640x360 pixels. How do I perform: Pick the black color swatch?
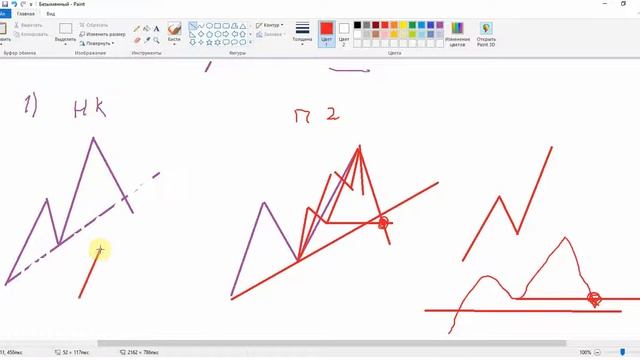point(358,25)
